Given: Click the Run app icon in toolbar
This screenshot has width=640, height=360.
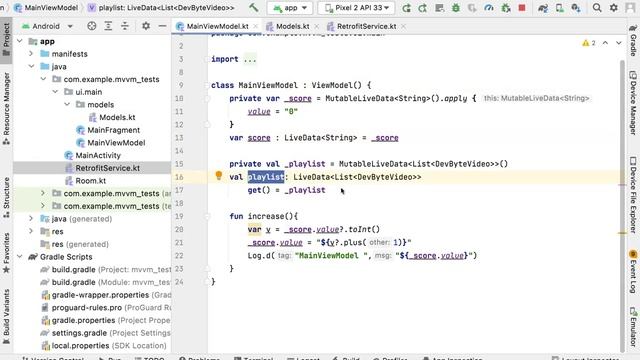Looking at the screenshot, I should [406, 8].
